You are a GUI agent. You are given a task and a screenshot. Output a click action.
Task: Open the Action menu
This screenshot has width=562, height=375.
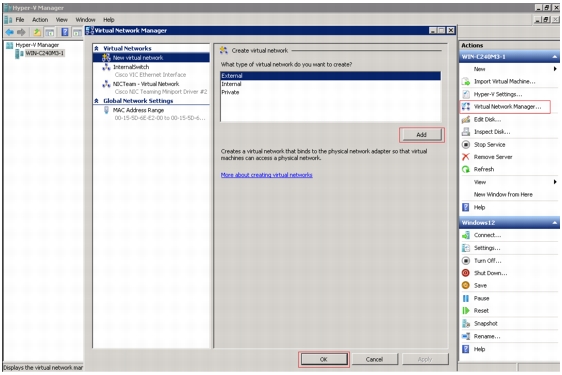pos(40,20)
